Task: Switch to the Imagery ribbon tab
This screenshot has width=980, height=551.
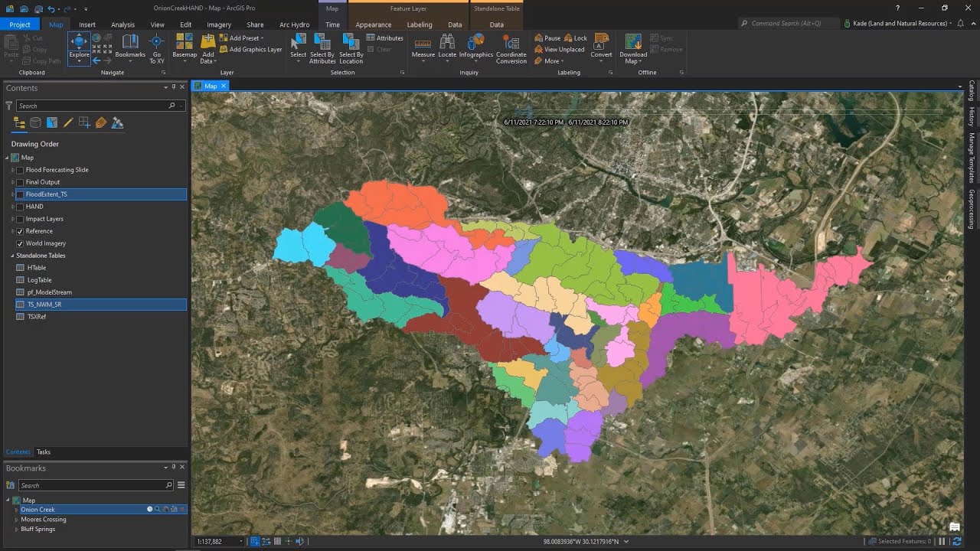Action: click(x=219, y=24)
